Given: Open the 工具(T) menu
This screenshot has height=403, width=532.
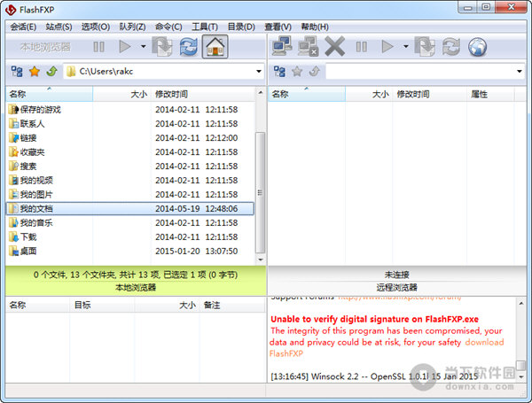Looking at the screenshot, I should [x=205, y=27].
